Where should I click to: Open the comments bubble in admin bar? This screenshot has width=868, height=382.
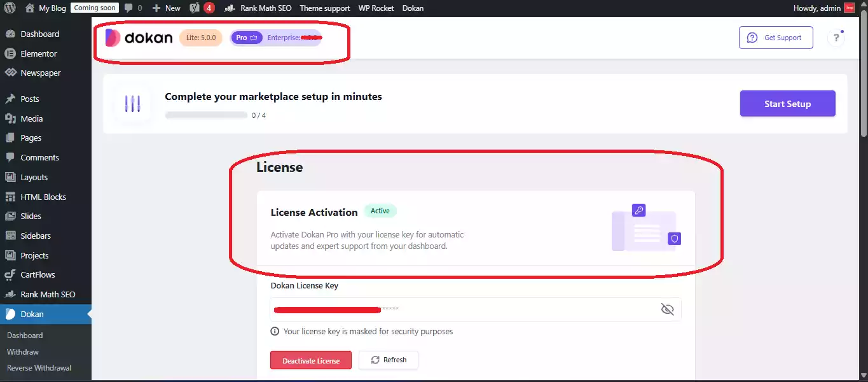coord(133,8)
